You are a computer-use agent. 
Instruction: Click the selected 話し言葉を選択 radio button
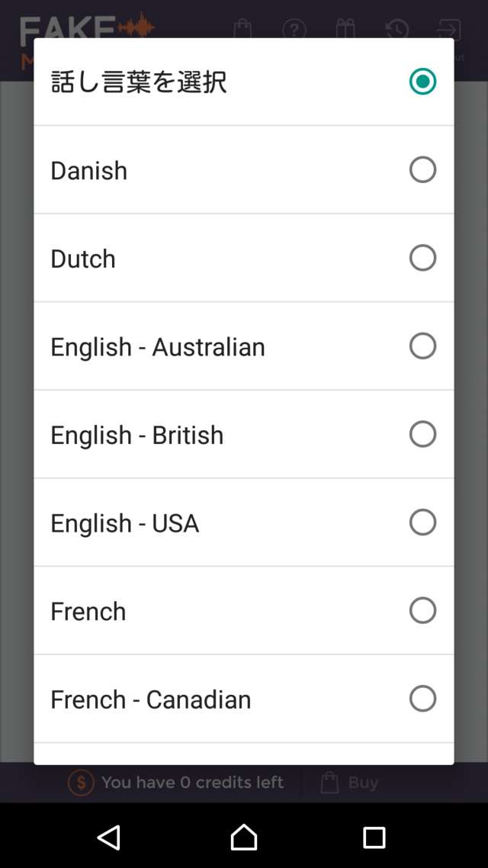[422, 82]
